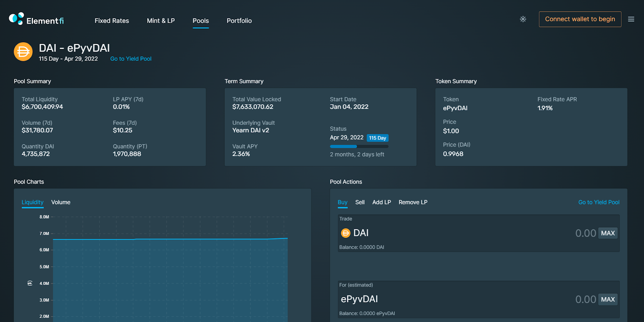The height and width of the screenshot is (322, 644).
Task: Select the Liquidity chart tab
Action: click(32, 202)
